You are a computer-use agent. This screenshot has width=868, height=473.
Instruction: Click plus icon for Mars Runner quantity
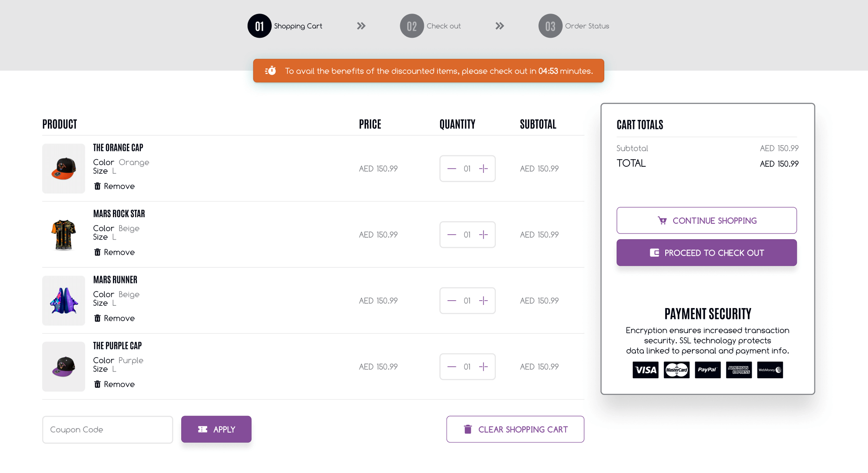point(483,301)
